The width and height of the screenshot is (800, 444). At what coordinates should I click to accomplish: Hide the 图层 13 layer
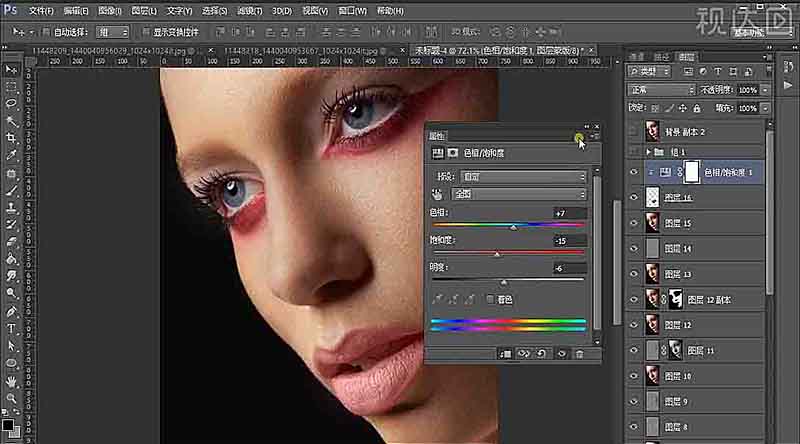634,274
